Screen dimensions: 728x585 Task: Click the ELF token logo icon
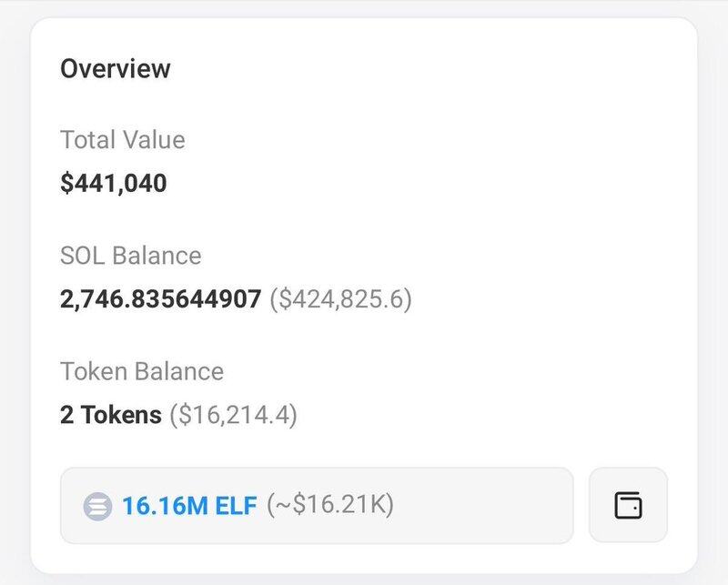pos(97,506)
